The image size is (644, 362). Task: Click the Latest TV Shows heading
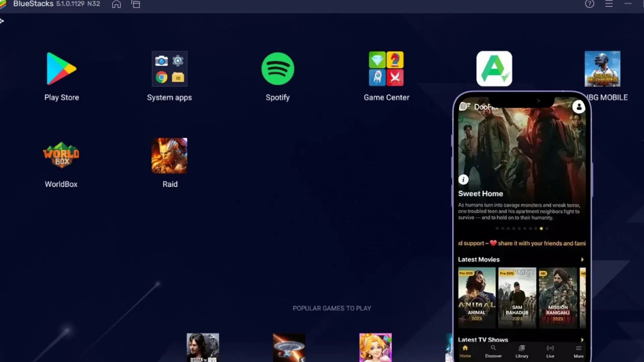click(483, 340)
